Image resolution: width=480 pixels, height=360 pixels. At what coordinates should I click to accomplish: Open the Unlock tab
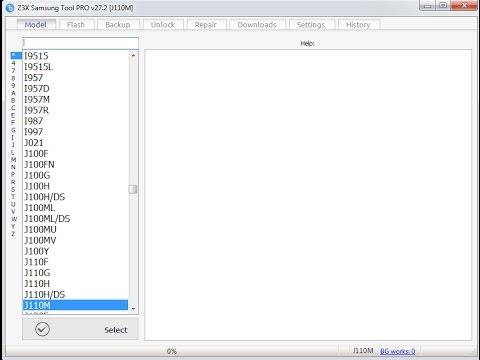pyautogui.click(x=163, y=25)
